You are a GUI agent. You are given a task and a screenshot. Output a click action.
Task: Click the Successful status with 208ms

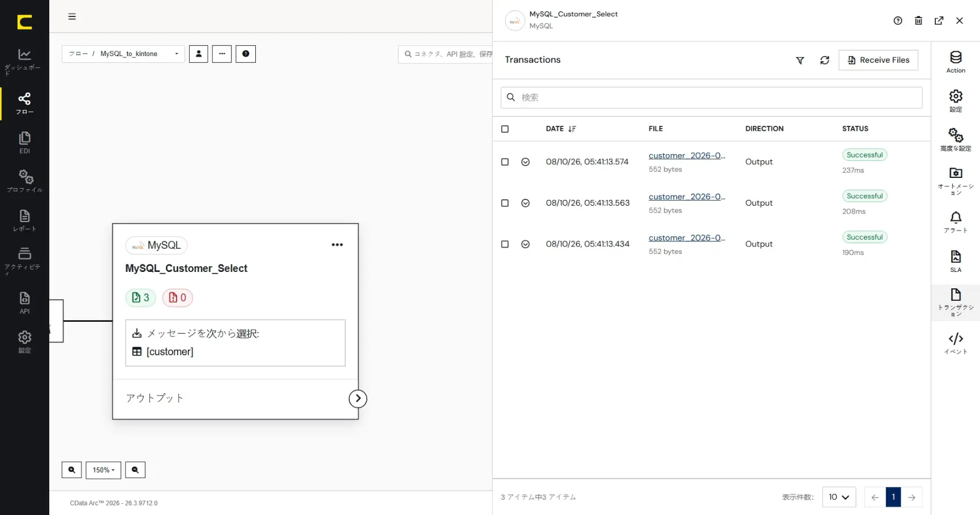865,196
